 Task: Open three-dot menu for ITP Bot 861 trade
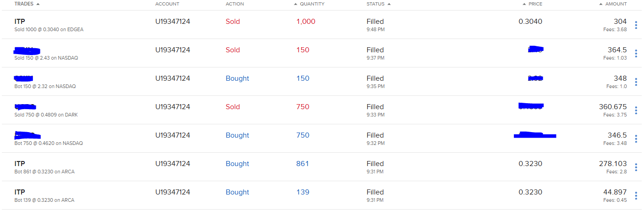click(x=636, y=167)
